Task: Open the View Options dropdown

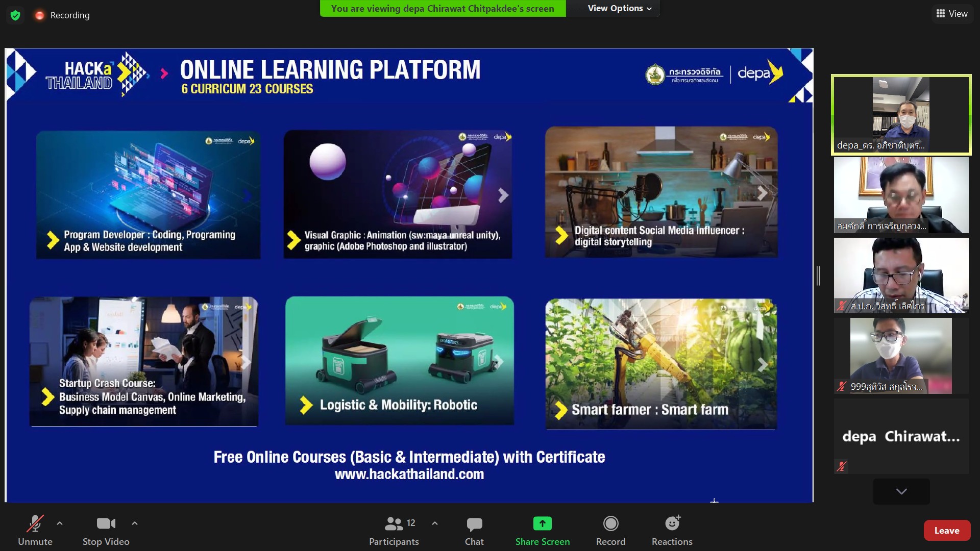Action: pos(619,8)
